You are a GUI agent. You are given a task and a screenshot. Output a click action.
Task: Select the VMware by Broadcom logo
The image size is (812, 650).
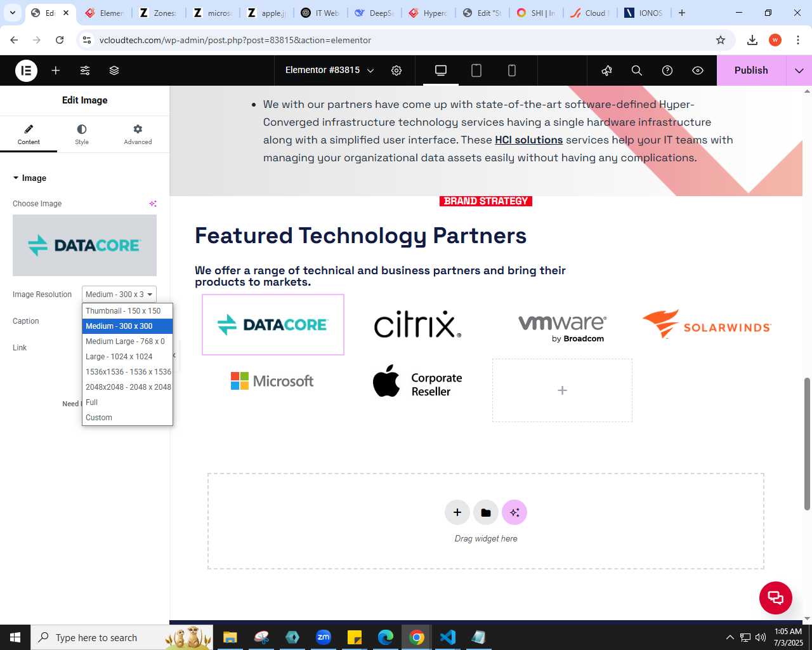click(x=562, y=328)
